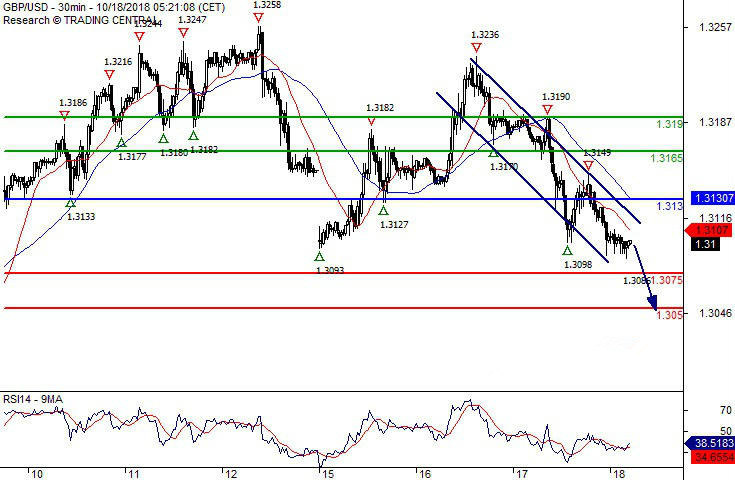
Task: Select the red triangle under the 1.3216 label
Action: coord(109,75)
